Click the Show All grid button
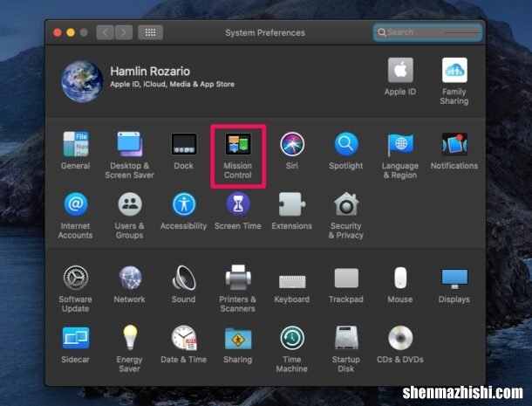The height and width of the screenshot is (406, 532). pos(150,32)
